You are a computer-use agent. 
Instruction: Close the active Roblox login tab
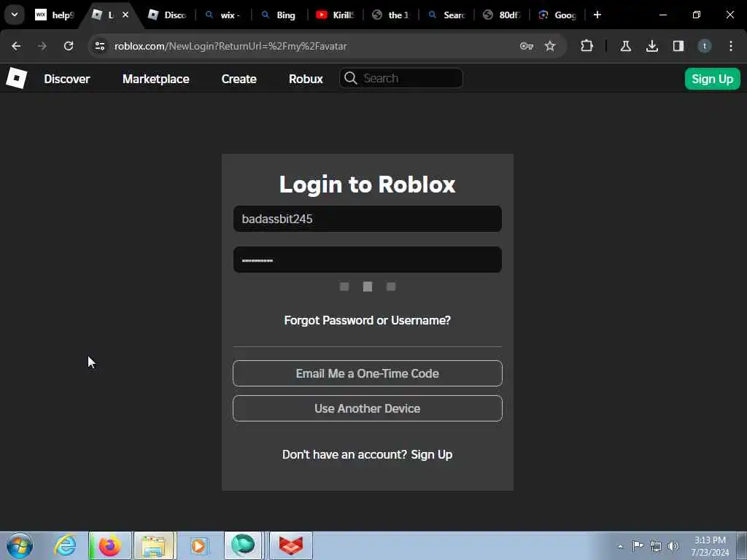125,15
